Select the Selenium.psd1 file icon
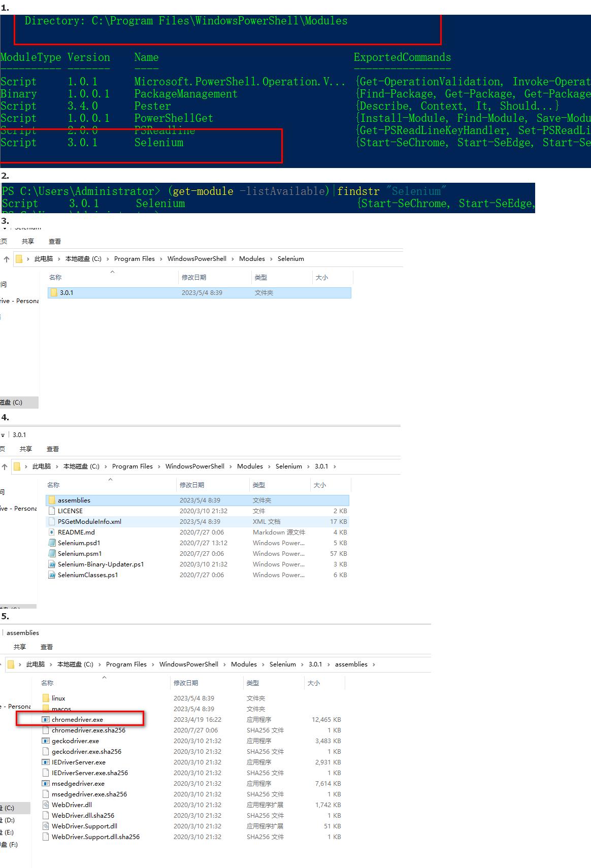 point(52,543)
